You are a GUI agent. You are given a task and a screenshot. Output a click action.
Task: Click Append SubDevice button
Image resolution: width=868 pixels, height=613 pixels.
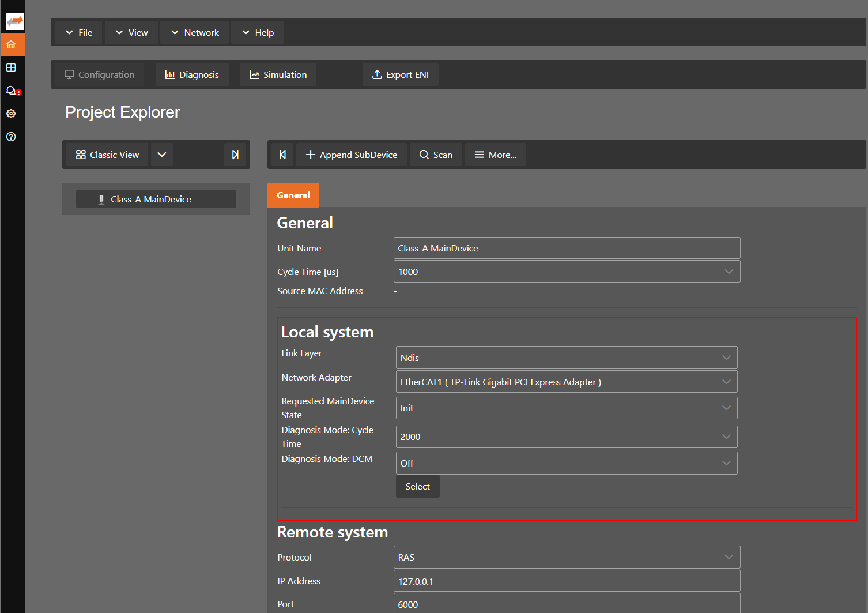tap(352, 155)
